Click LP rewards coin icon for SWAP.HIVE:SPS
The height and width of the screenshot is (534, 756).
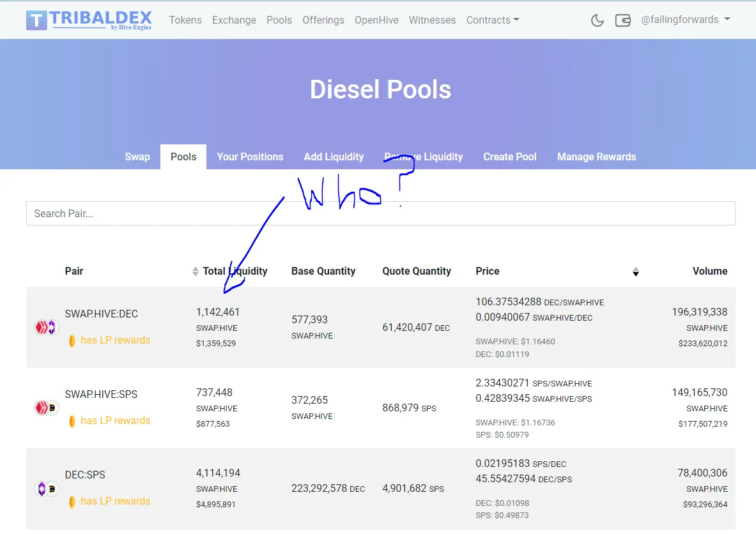pos(72,421)
